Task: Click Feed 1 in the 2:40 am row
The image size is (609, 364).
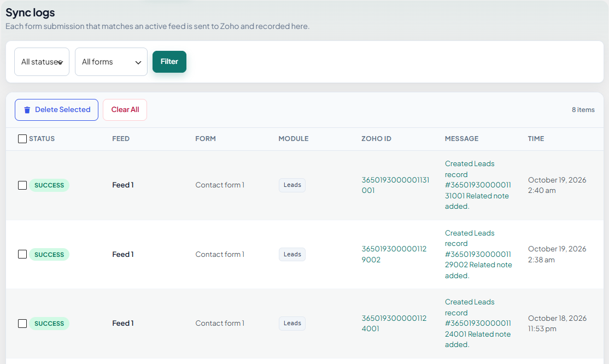Action: (x=123, y=185)
